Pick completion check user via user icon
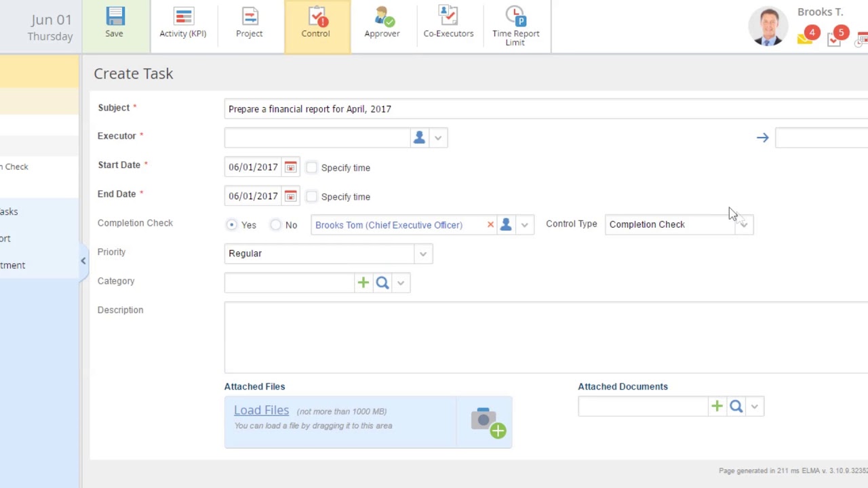Image resolution: width=868 pixels, height=488 pixels. 506,224
